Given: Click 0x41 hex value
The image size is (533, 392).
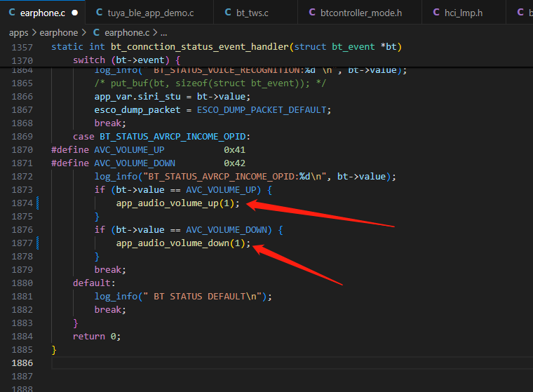Looking at the screenshot, I should pyautogui.click(x=234, y=150).
